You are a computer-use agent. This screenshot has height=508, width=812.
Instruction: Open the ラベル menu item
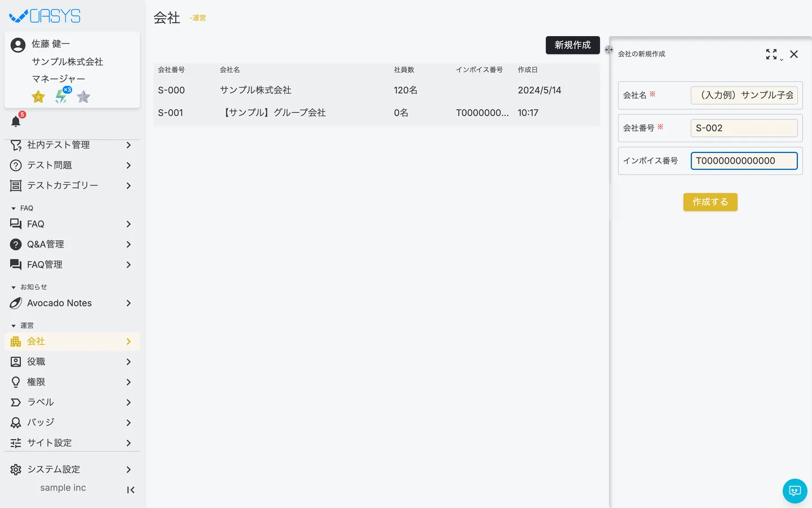[72, 402]
